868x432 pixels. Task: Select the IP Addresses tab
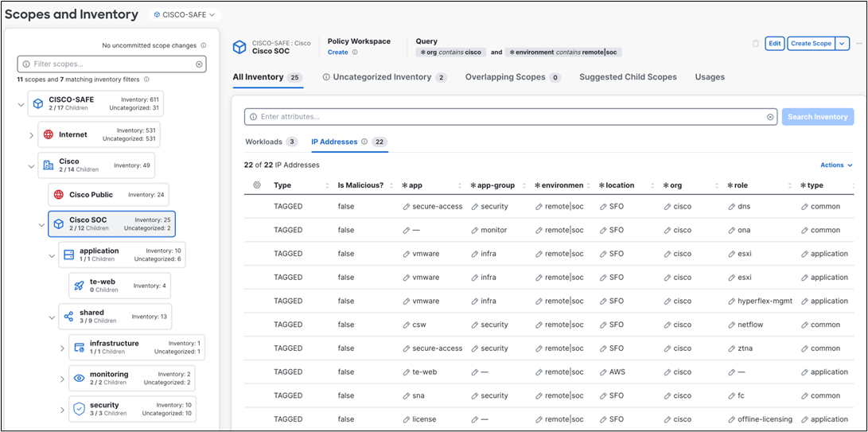(x=349, y=142)
